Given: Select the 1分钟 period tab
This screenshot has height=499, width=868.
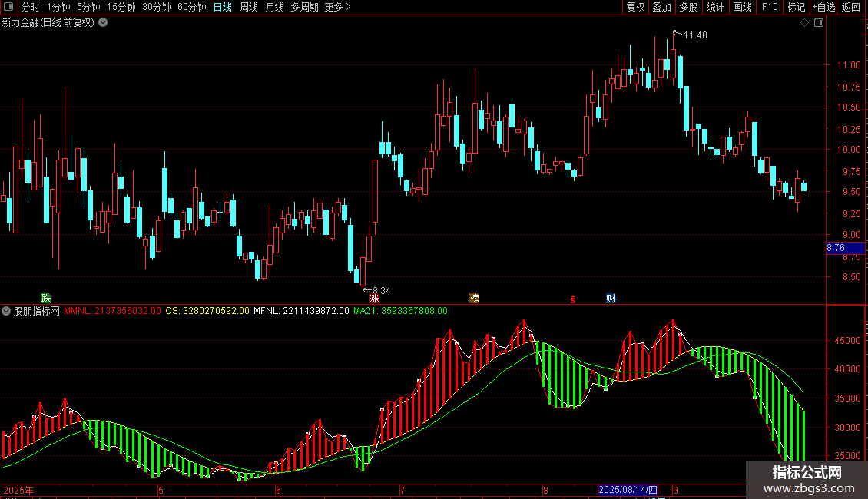Looking at the screenshot, I should point(58,7).
